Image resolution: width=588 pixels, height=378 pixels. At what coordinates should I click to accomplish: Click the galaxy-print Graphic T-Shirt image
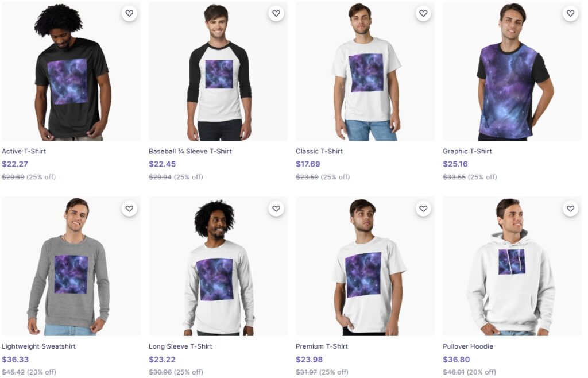pyautogui.click(x=512, y=71)
